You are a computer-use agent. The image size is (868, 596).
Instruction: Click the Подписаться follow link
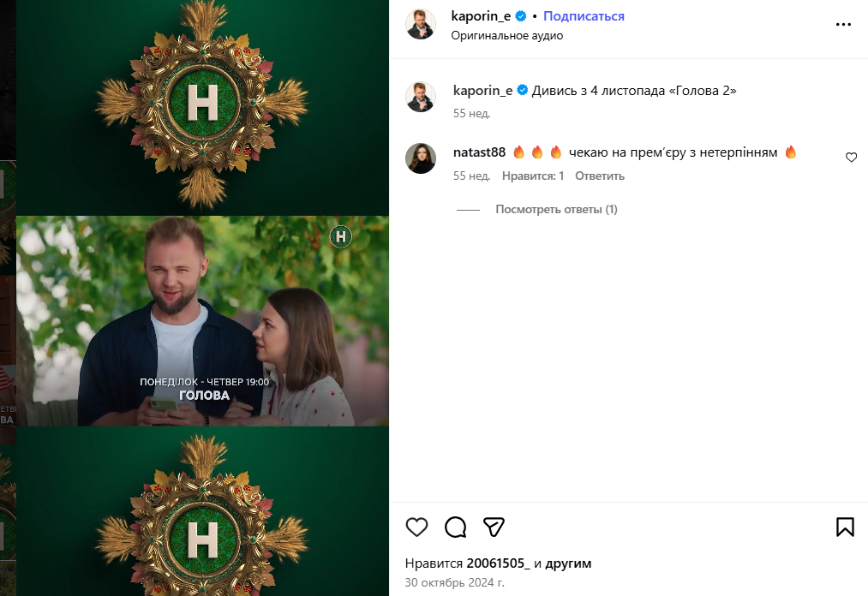(584, 16)
